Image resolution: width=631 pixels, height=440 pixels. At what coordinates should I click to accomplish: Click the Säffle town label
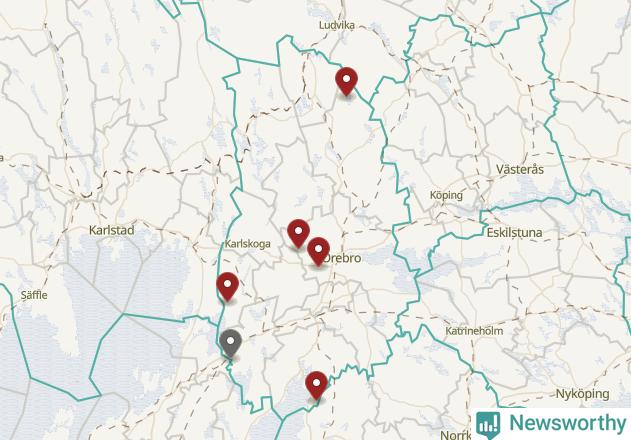(x=34, y=295)
